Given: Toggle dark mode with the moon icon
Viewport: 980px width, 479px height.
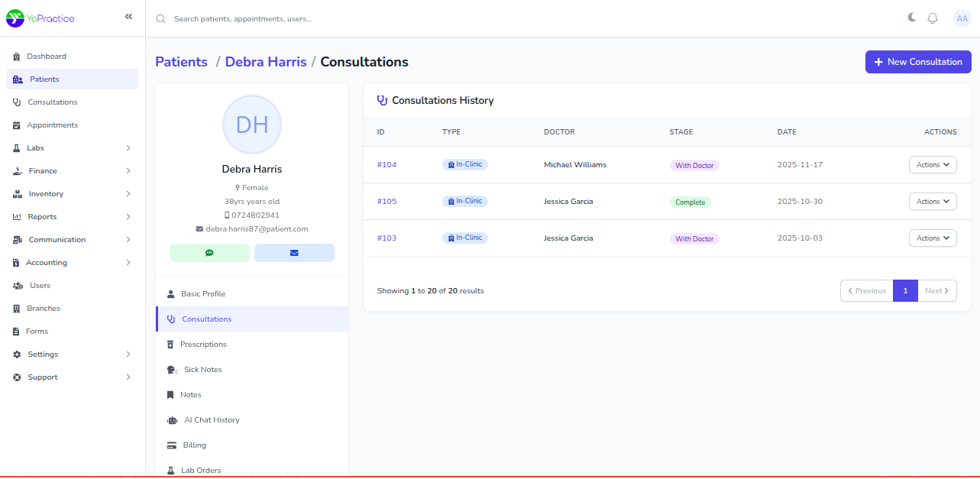Looking at the screenshot, I should pos(911,18).
